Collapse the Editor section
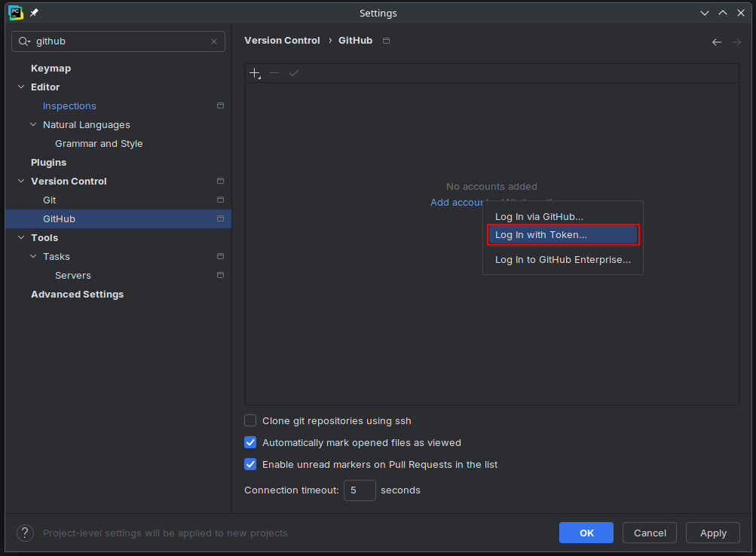This screenshot has height=556, width=756. 21,87
